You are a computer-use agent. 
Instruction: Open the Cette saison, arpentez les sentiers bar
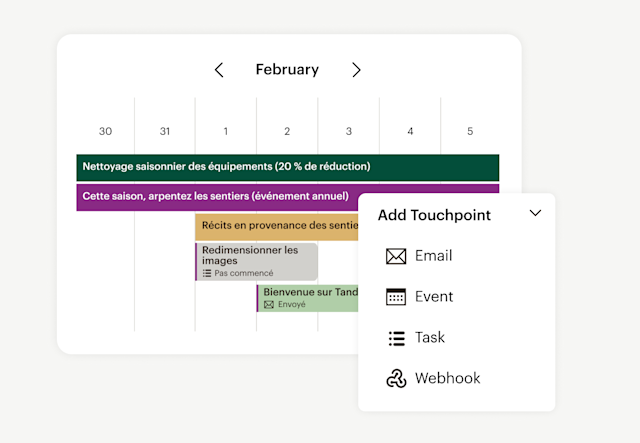click(217, 197)
